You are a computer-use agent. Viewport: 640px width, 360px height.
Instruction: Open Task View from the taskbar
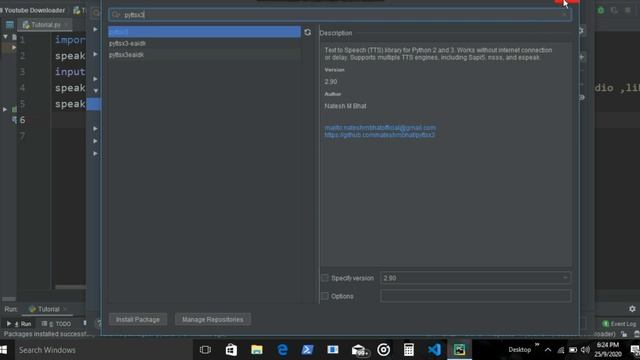point(205,350)
